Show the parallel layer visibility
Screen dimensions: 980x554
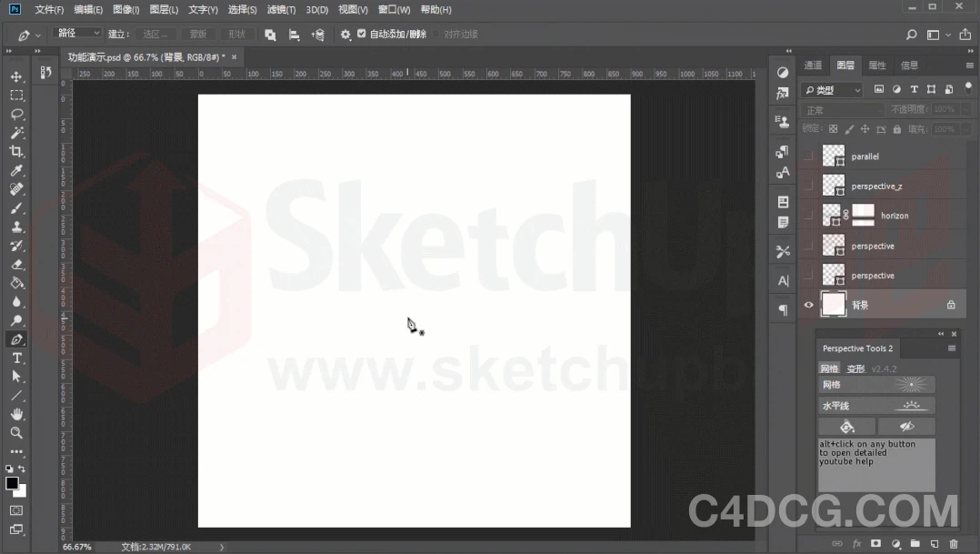807,156
